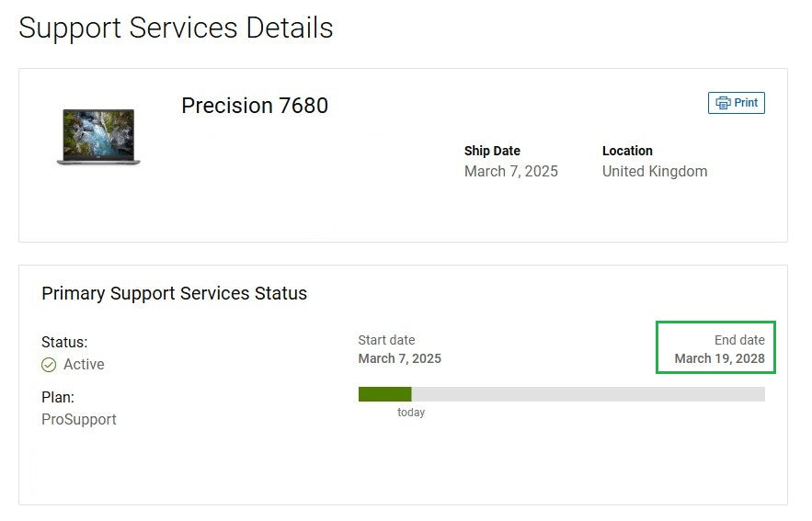
Task: Select the End date March 19, 2028
Action: (x=719, y=358)
